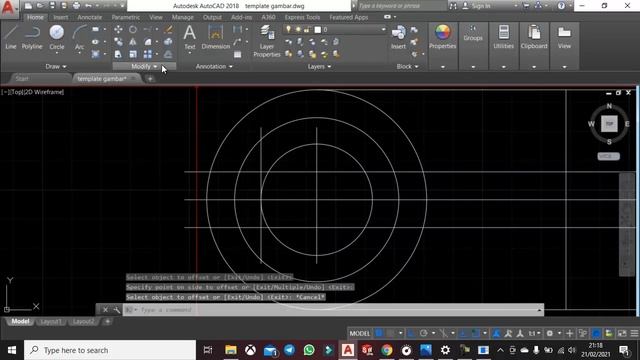This screenshot has width=640, height=360.
Task: Select the Dimension tool
Action: pos(216,37)
